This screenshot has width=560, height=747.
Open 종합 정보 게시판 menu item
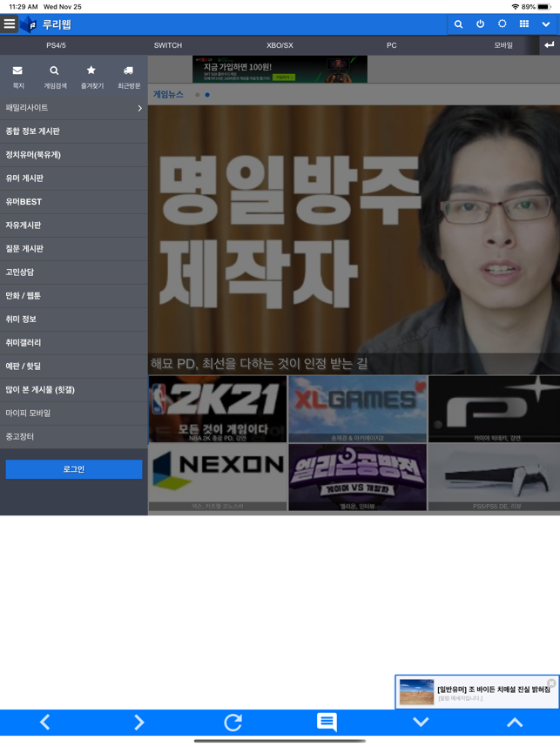[74, 131]
